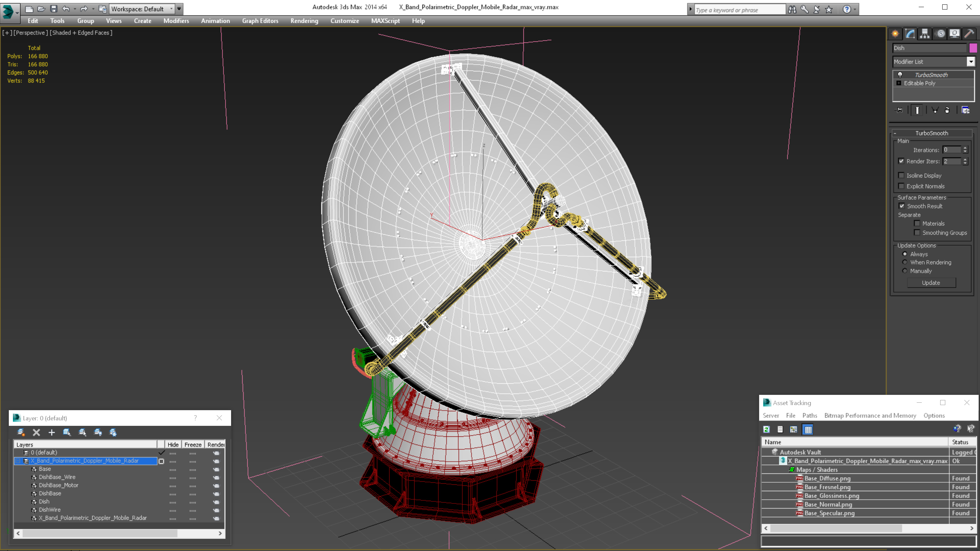Switch Asset Tracking to tree view icon
Screen dimensions: 980x551
click(794, 429)
